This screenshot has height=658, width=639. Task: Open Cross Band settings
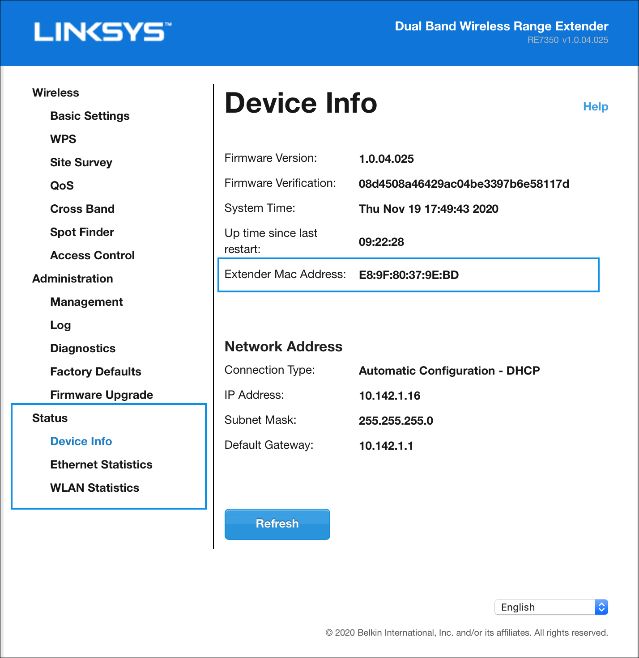pyautogui.click(x=82, y=209)
